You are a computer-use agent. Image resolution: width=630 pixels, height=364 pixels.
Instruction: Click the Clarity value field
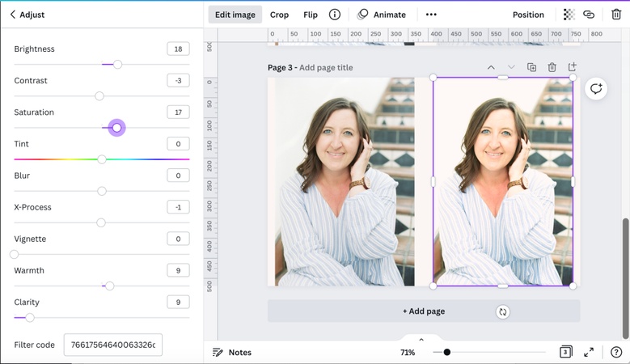(178, 303)
